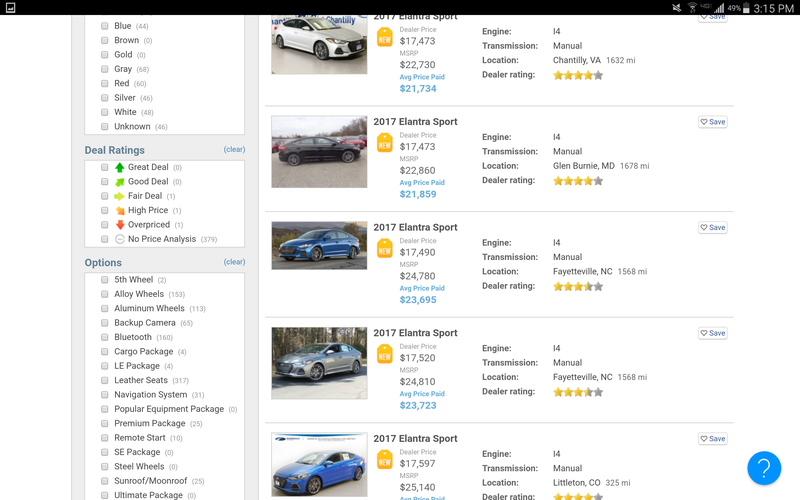Check the Leather Seats option

(105, 380)
